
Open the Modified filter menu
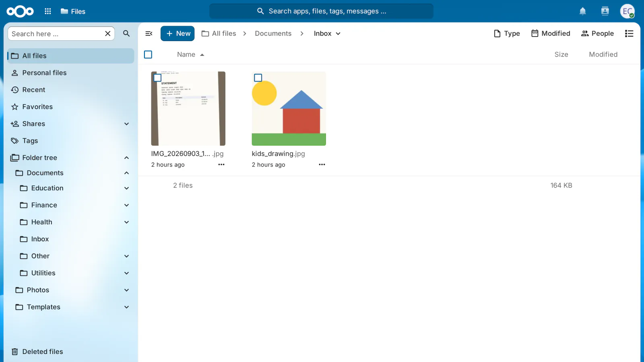pos(551,34)
